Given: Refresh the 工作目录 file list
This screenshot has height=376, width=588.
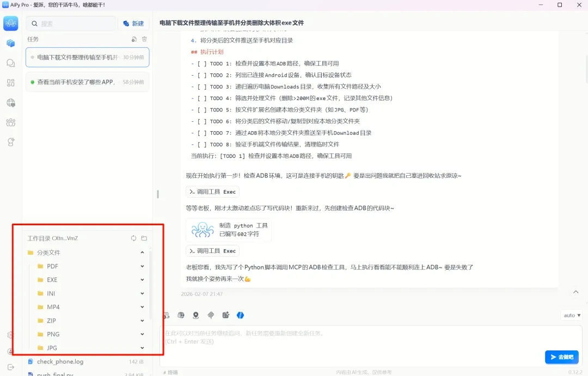Looking at the screenshot, I should click(x=133, y=238).
